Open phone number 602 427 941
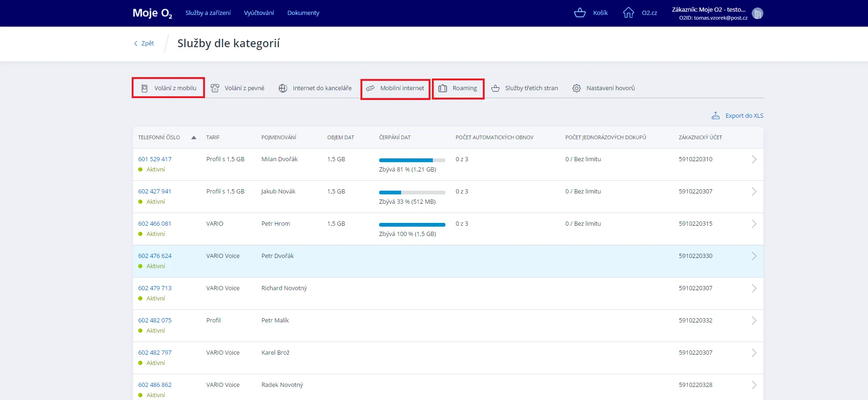 click(155, 192)
